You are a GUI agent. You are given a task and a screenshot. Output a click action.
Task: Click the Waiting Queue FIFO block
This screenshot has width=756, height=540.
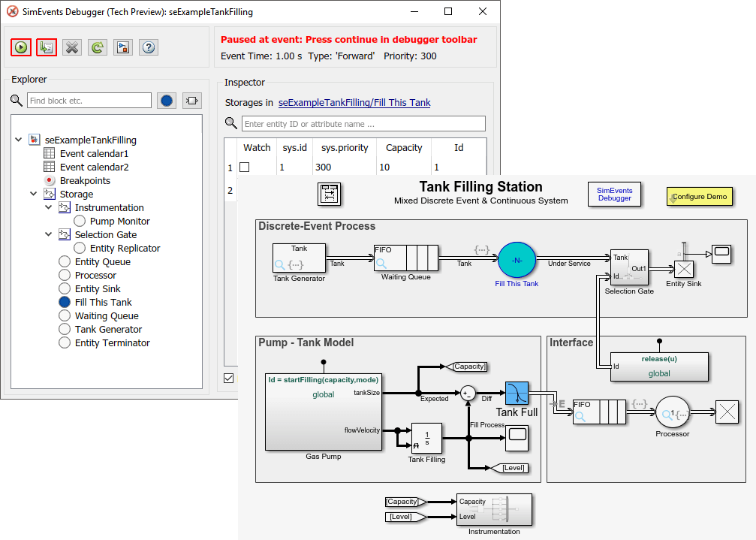(x=406, y=258)
